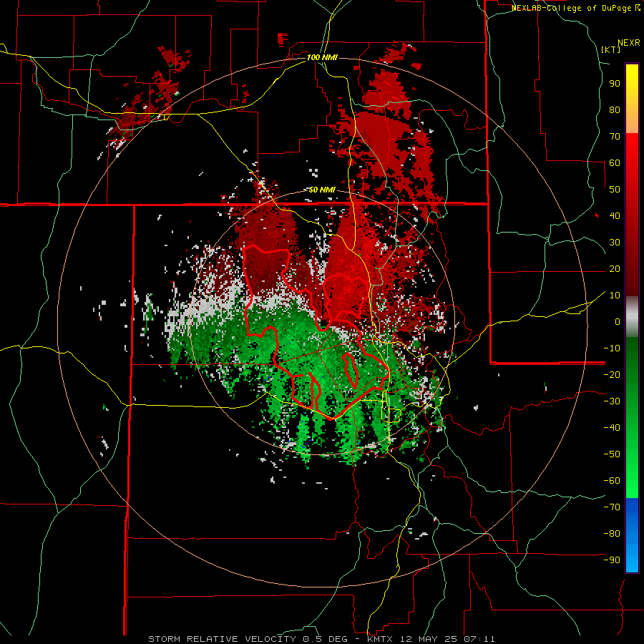The width and height of the screenshot is (644, 644).
Task: Click the 10 value on velocity legend
Action: coord(615,296)
